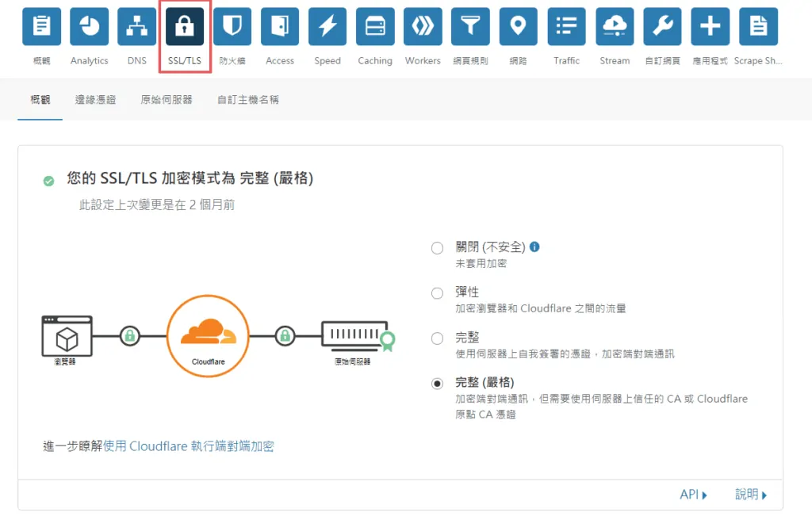Click the description 未套用加密
The width and height of the screenshot is (812, 520).
pos(481,264)
